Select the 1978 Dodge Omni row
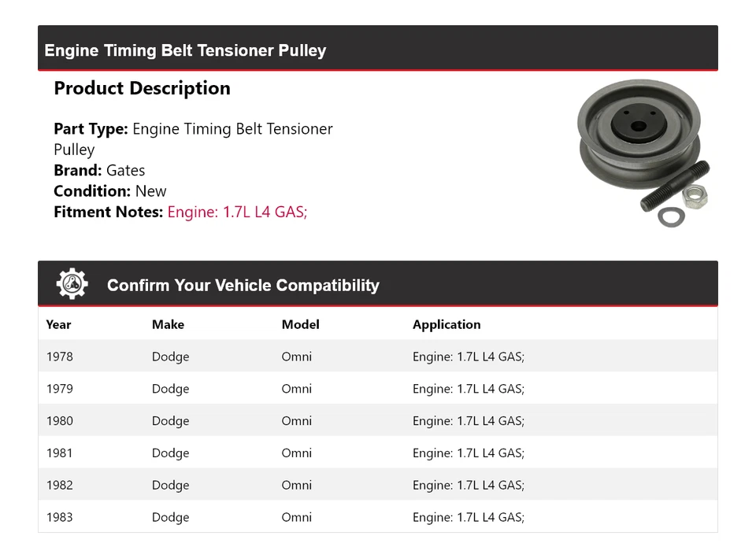Screen dimensions: 756x558 (377, 357)
